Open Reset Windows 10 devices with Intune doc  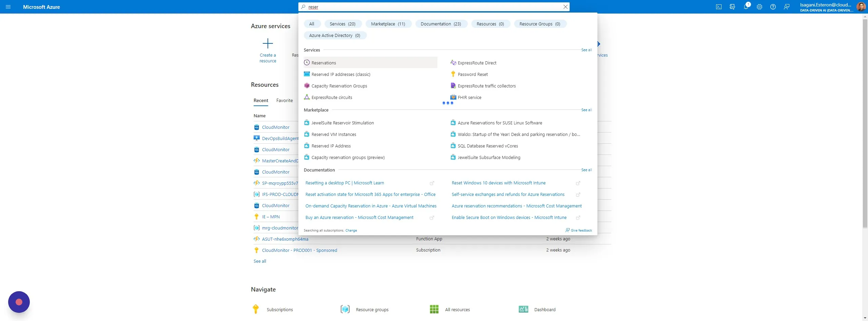[498, 183]
